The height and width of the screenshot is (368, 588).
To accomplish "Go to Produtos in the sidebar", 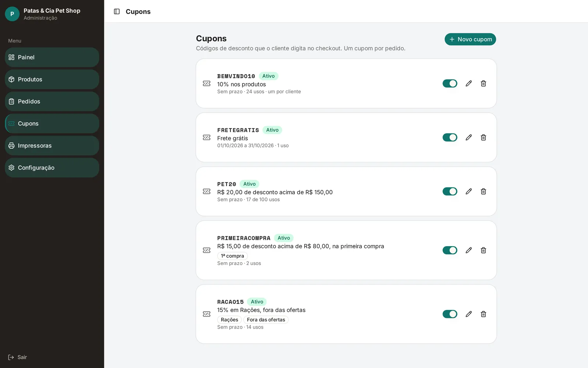I will tap(52, 79).
